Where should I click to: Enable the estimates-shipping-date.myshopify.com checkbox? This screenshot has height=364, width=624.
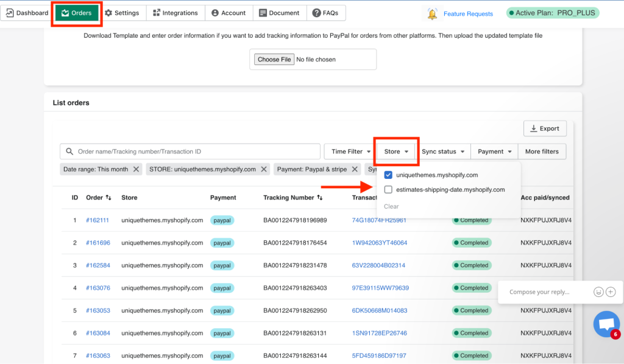(x=388, y=189)
